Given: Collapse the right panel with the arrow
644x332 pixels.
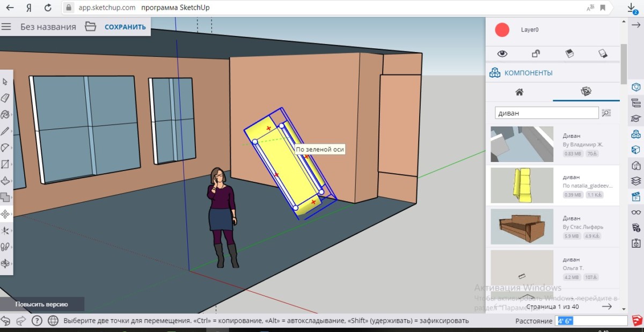Looking at the screenshot, I should coord(636,25).
